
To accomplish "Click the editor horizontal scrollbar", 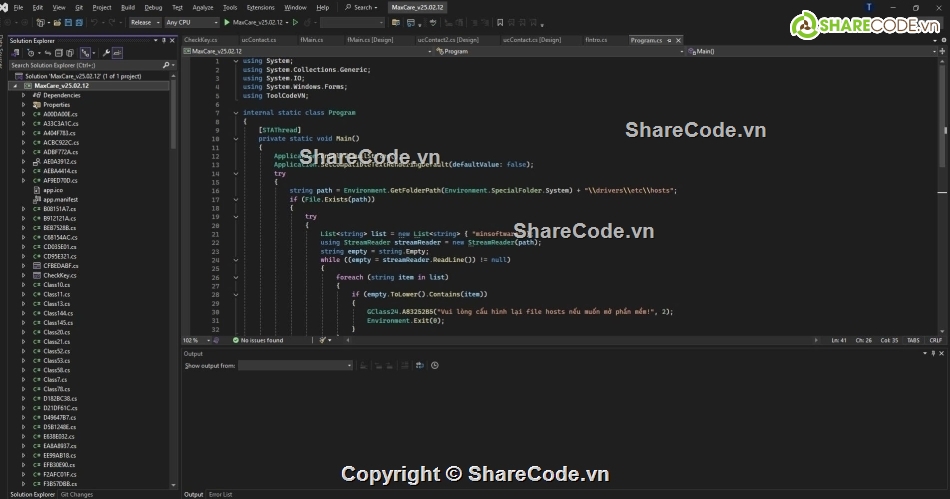I will coord(582,340).
